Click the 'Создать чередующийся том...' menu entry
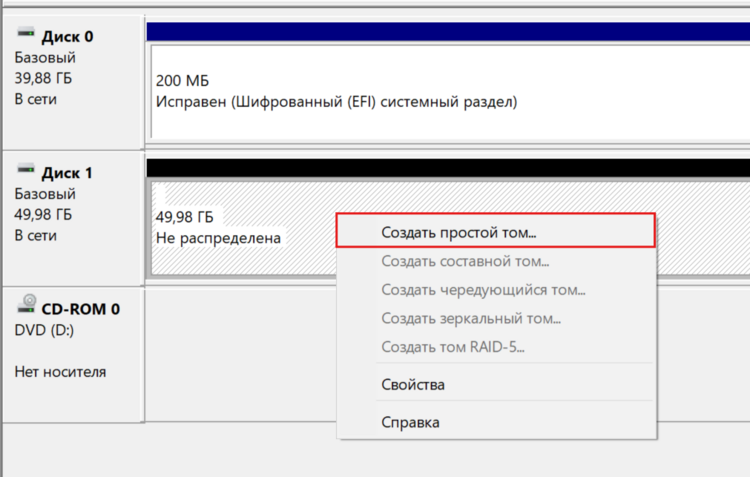The height and width of the screenshot is (477, 750). click(x=483, y=290)
